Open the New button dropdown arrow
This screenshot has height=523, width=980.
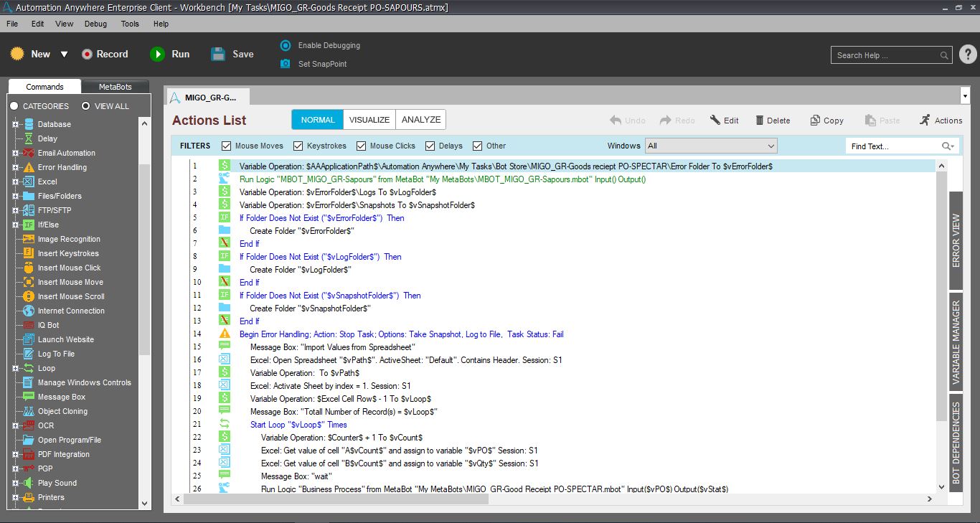tap(64, 55)
